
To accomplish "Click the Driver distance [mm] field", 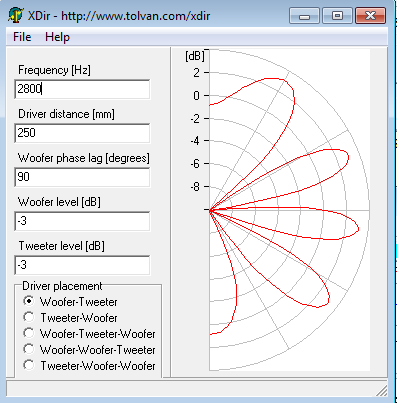I will coord(82,133).
